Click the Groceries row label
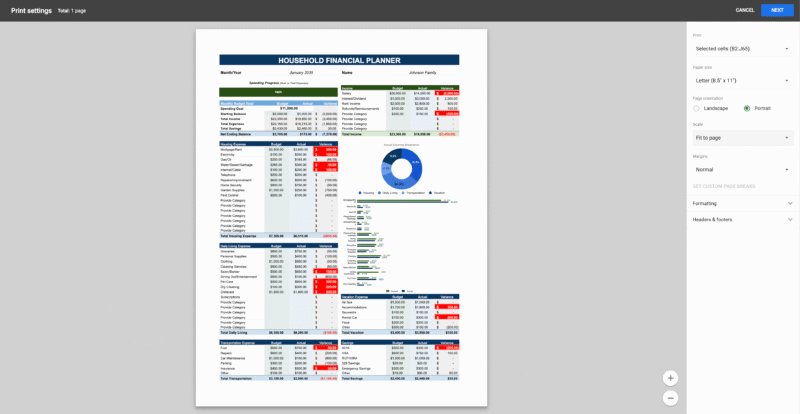The width and height of the screenshot is (800, 414). click(227, 251)
